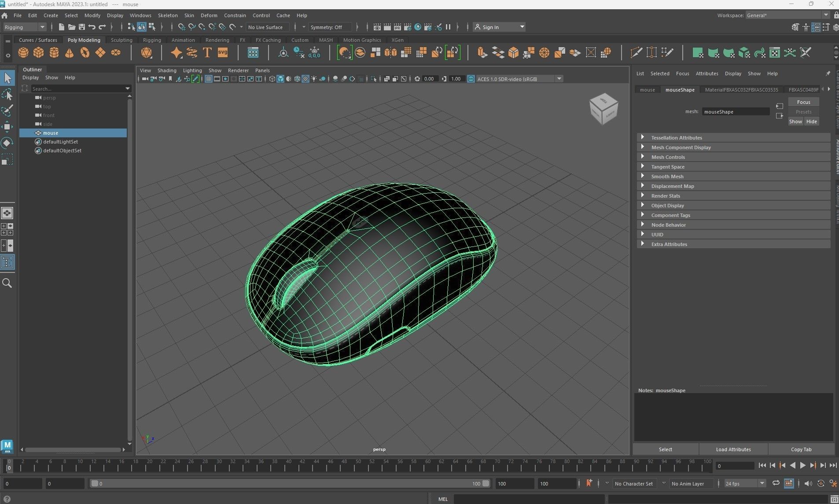Click the Focus button

[x=803, y=102]
